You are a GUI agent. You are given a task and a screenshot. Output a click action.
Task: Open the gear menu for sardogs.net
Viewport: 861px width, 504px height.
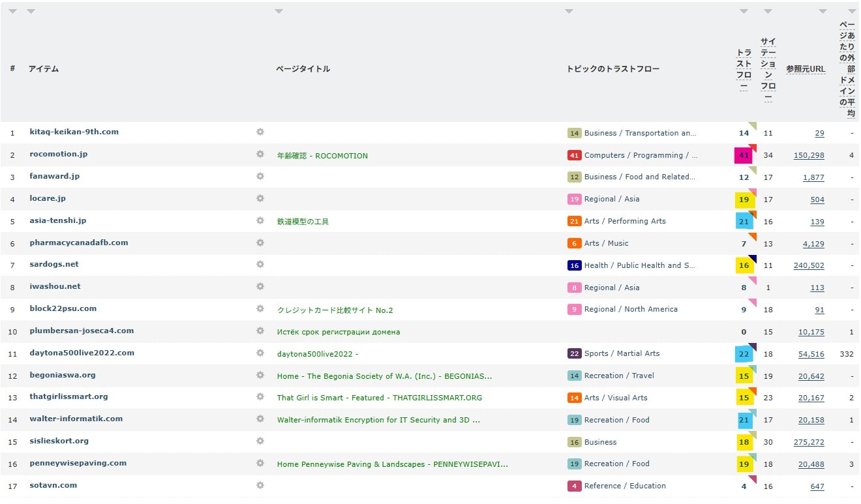pos(260,265)
